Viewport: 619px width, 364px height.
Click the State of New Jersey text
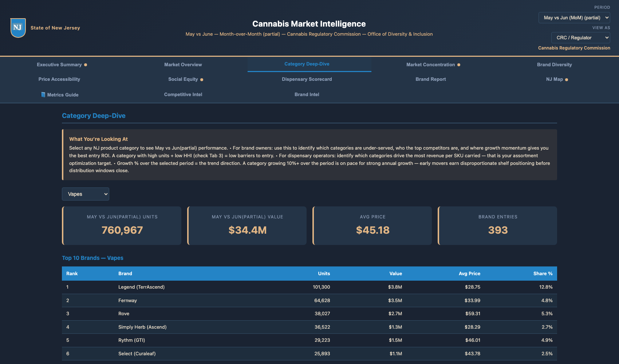[55, 28]
